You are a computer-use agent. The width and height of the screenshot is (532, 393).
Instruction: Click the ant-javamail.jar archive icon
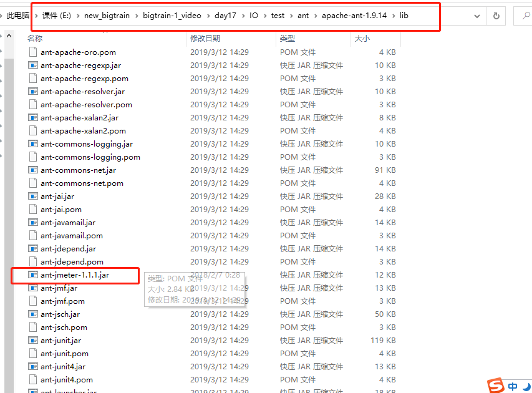pos(33,222)
